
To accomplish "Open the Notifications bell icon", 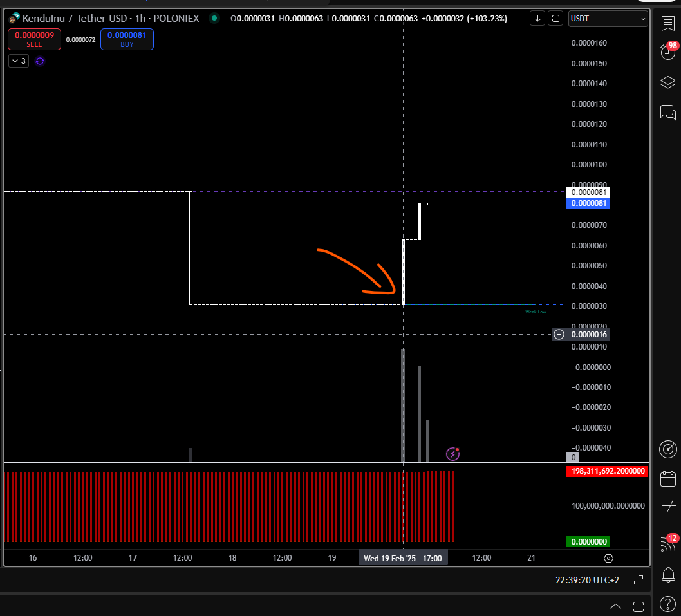I will 667,575.
